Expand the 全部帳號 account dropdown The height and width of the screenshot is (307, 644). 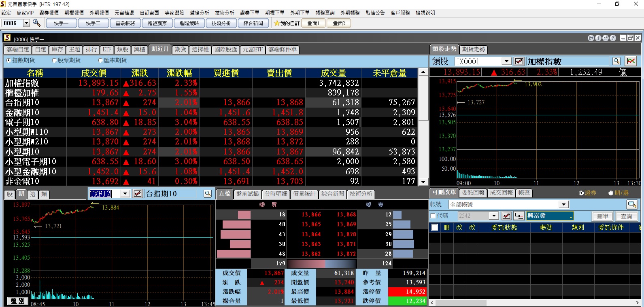point(564,205)
